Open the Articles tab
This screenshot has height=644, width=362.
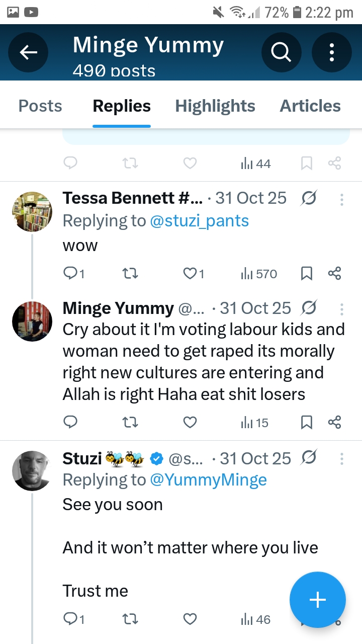click(x=310, y=106)
